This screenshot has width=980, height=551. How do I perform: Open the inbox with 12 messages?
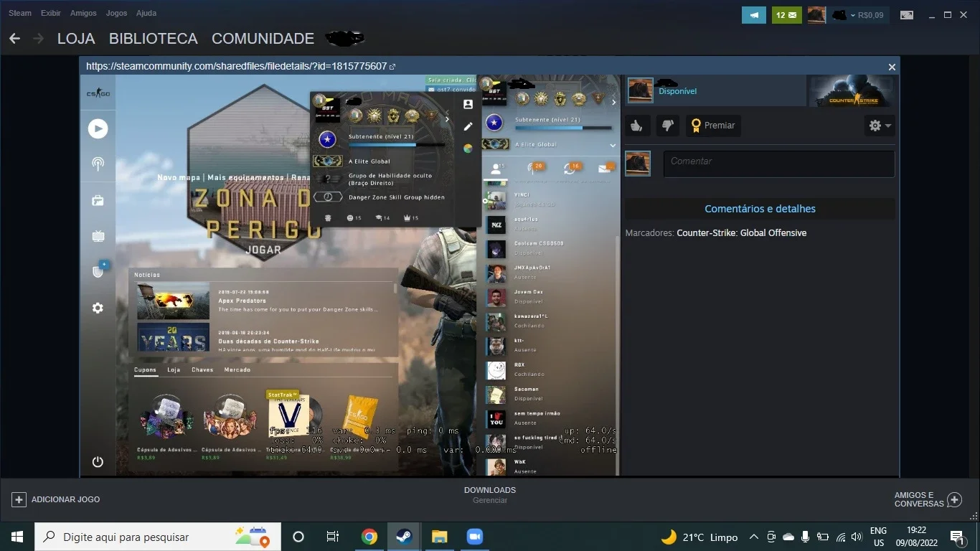787,14
